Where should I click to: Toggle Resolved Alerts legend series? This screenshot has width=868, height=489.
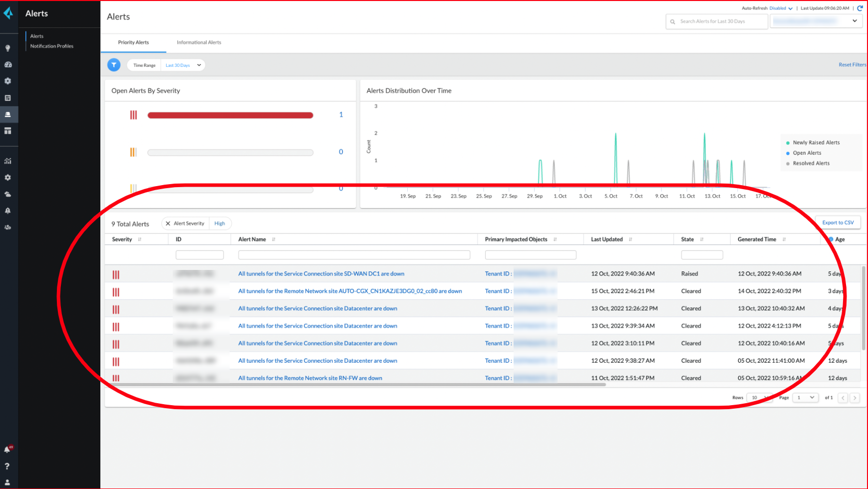point(811,163)
